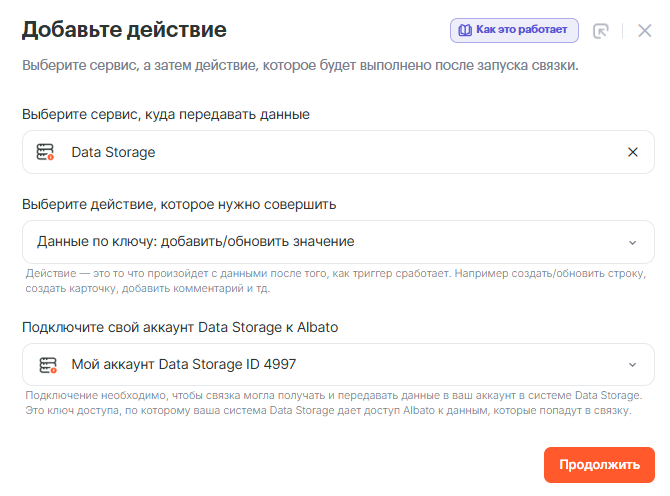Click label "Выберите действие, которое нужно совершить"
Viewport: 670px width, 496px height.
pyautogui.click(x=179, y=204)
